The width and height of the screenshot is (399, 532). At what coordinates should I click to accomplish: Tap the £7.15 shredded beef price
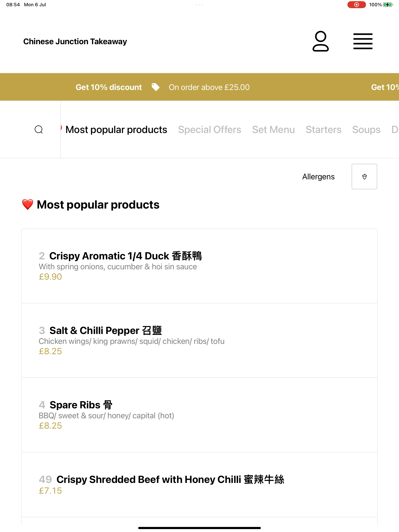pos(50,491)
